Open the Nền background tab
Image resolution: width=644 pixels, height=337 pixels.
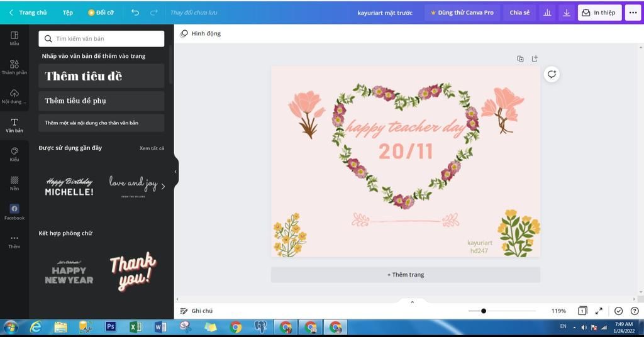click(x=14, y=184)
